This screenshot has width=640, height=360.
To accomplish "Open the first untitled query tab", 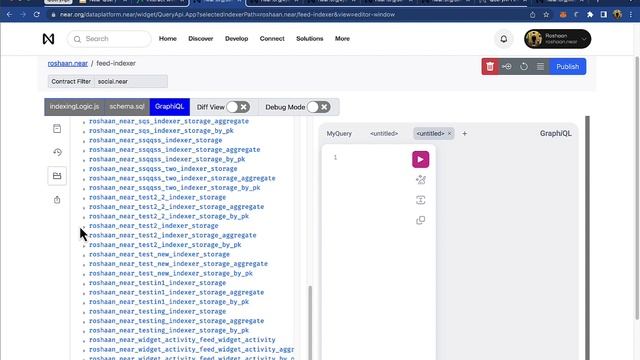I will [384, 133].
